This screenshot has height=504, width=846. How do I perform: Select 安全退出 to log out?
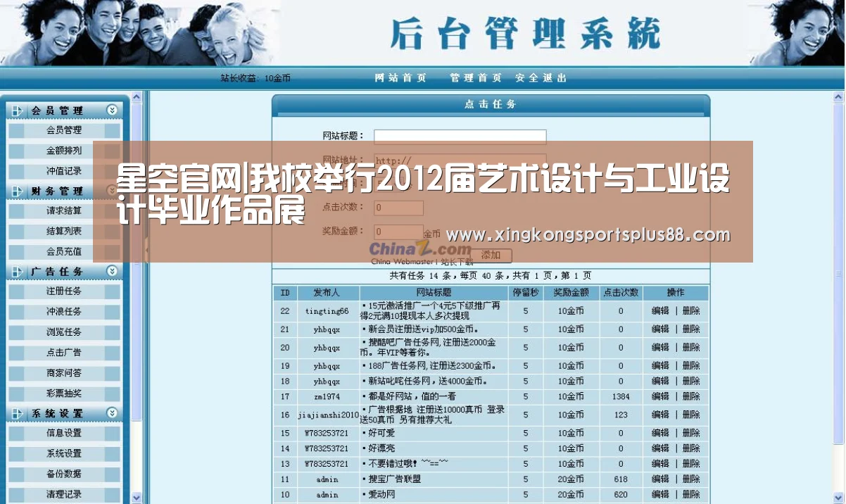coord(541,78)
